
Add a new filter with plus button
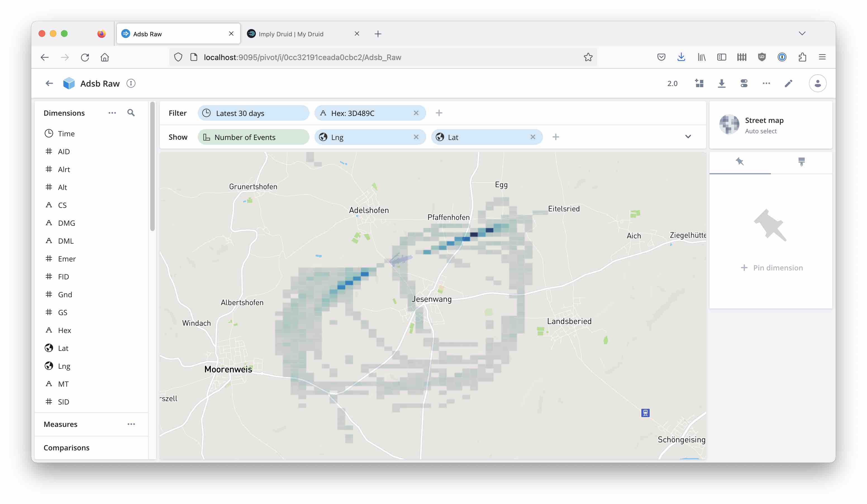439,113
